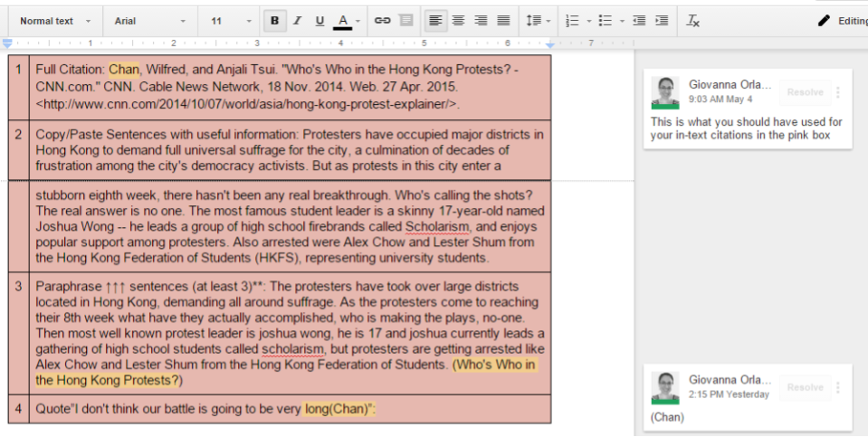Click the misspelled lowercase scholarism word
This screenshot has width=868, height=437.
(x=293, y=349)
